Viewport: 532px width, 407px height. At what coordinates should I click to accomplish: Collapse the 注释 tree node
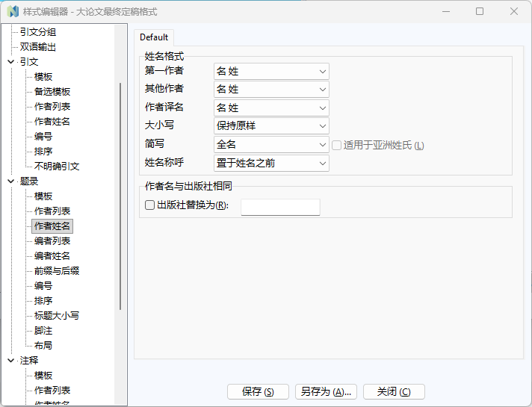click(11, 360)
